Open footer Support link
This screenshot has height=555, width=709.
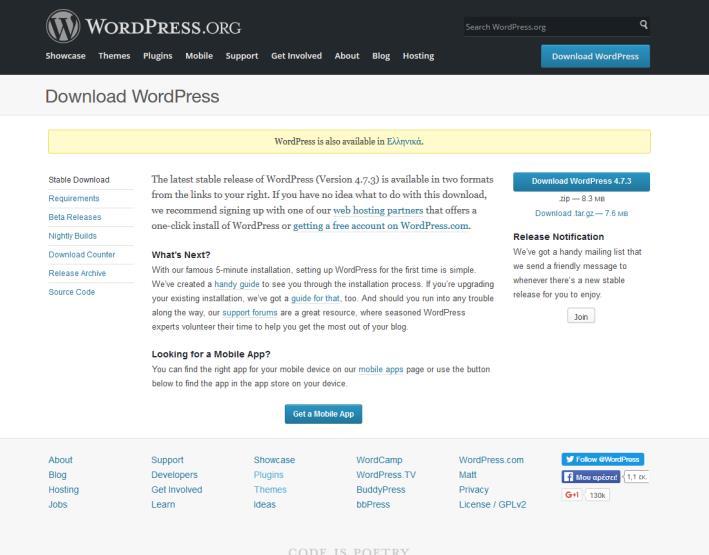pyautogui.click(x=167, y=460)
